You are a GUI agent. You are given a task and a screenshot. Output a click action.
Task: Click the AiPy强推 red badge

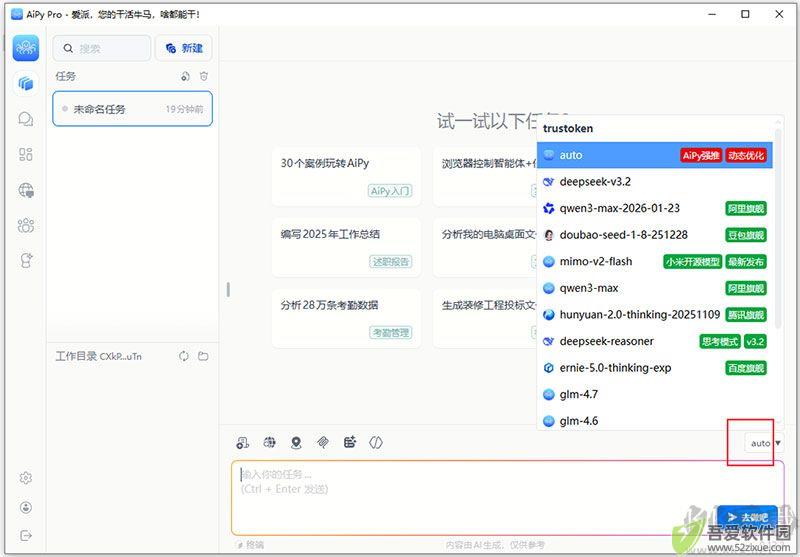(701, 156)
